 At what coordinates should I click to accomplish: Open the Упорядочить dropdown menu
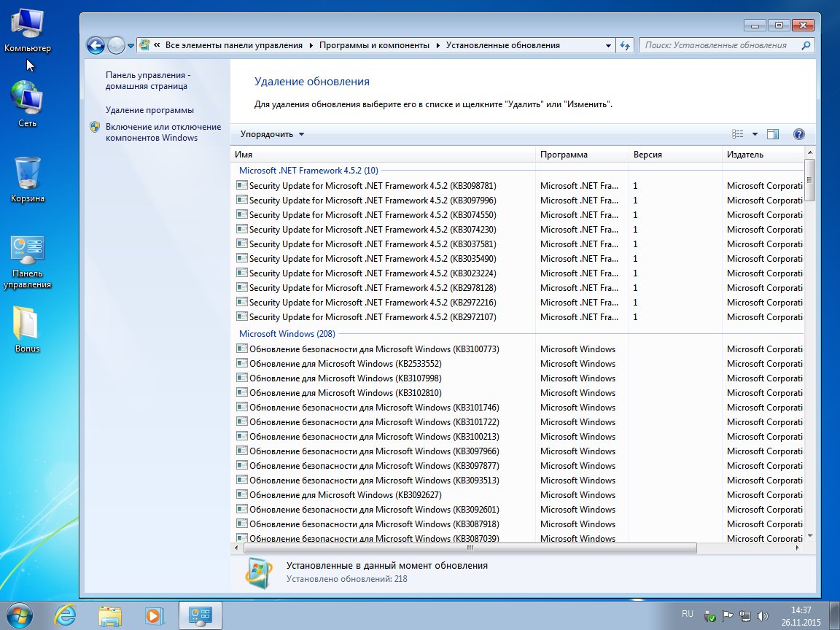[x=272, y=134]
